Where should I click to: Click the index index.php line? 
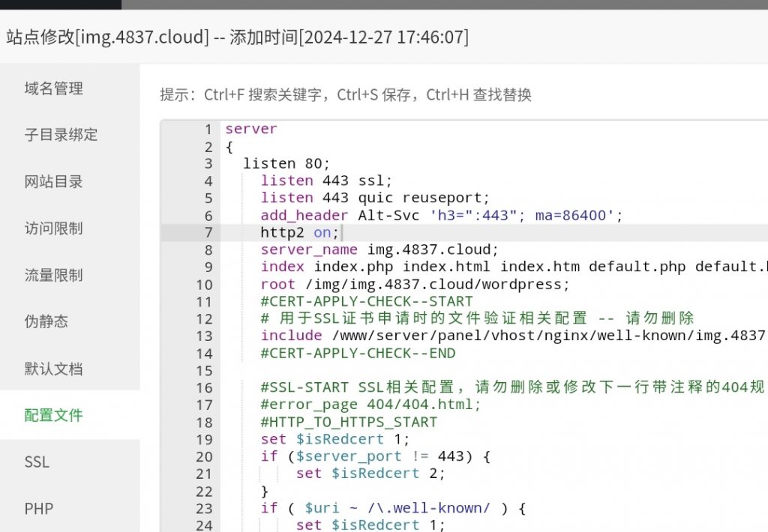[514, 267]
